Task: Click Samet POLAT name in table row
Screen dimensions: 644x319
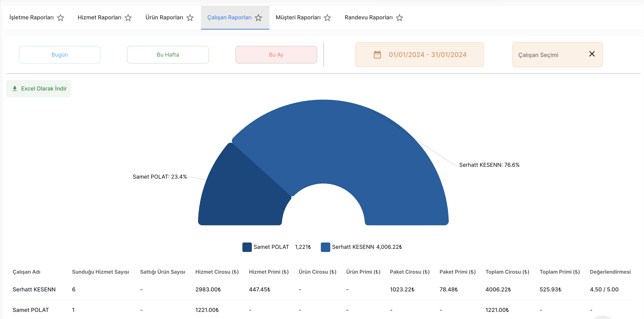Action: pyautogui.click(x=31, y=310)
